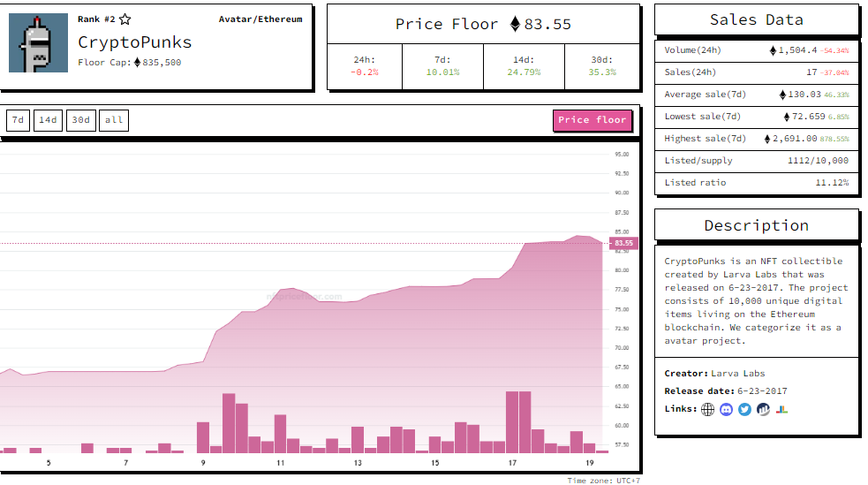
Task: Open the dark blue bar-chart link icon
Action: tap(764, 409)
